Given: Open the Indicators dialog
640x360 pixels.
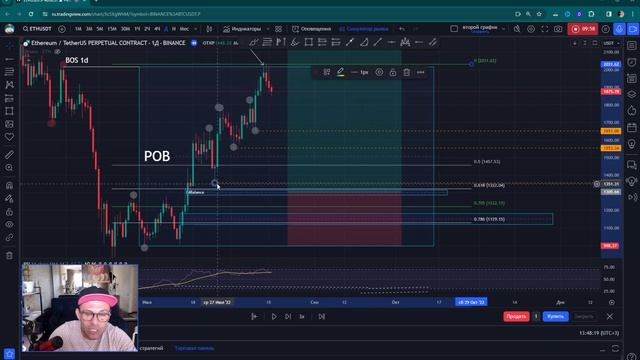Looking at the screenshot, I should (242, 29).
